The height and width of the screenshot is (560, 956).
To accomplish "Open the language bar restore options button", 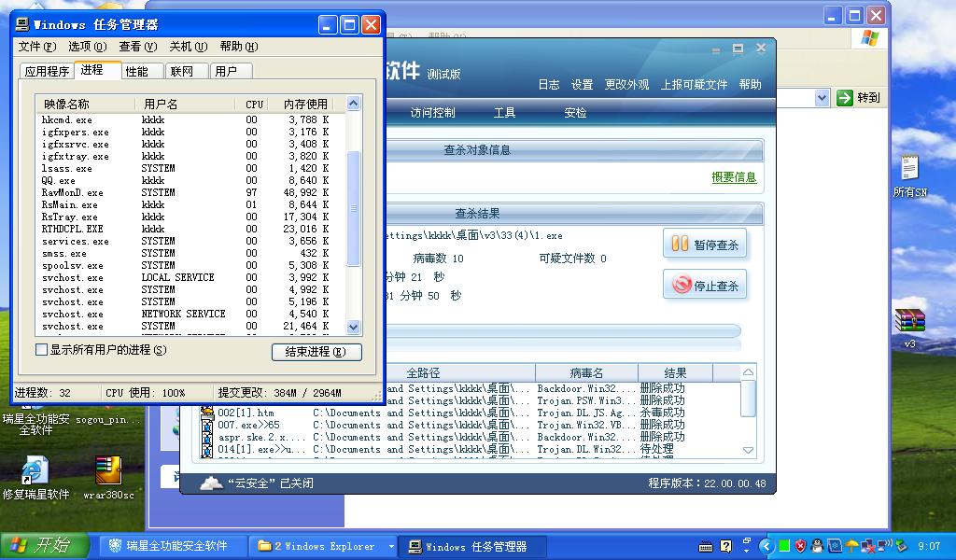I will coord(747,541).
